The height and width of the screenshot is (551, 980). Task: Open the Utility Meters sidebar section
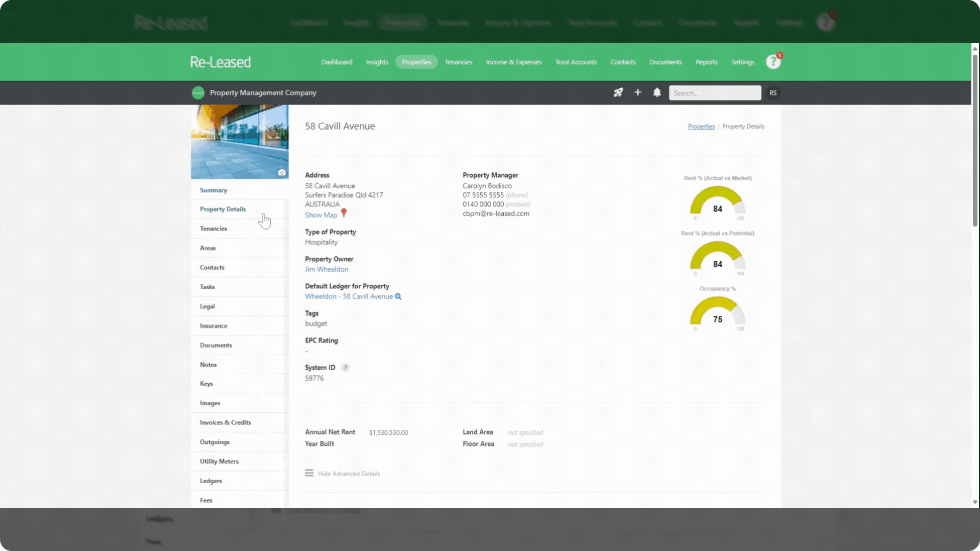tap(240, 461)
